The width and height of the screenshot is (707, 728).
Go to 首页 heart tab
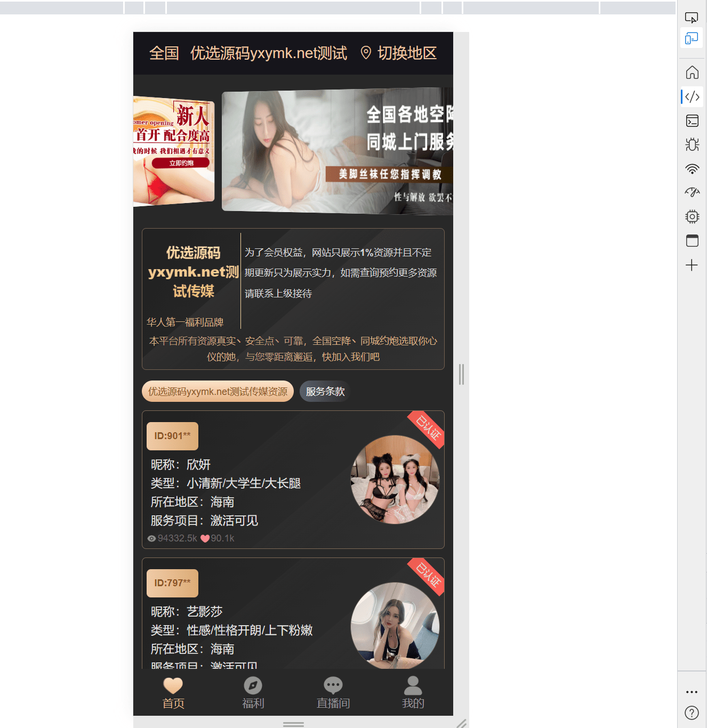(x=173, y=693)
